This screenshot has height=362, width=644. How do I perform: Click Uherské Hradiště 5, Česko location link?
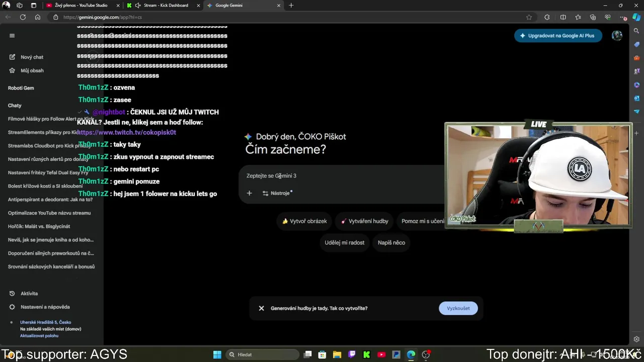coord(45,322)
